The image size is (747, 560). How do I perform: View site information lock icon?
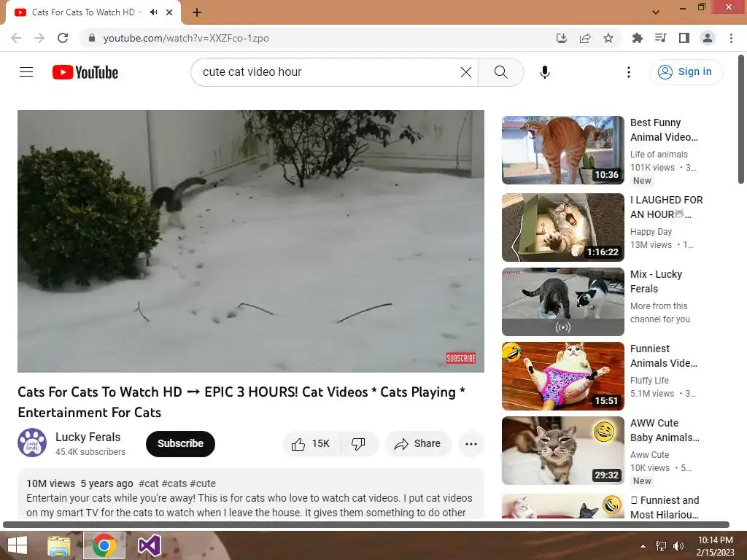[x=92, y=38]
